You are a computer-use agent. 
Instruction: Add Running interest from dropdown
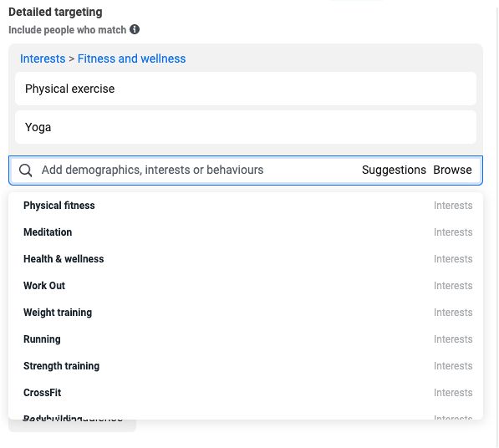(246, 339)
